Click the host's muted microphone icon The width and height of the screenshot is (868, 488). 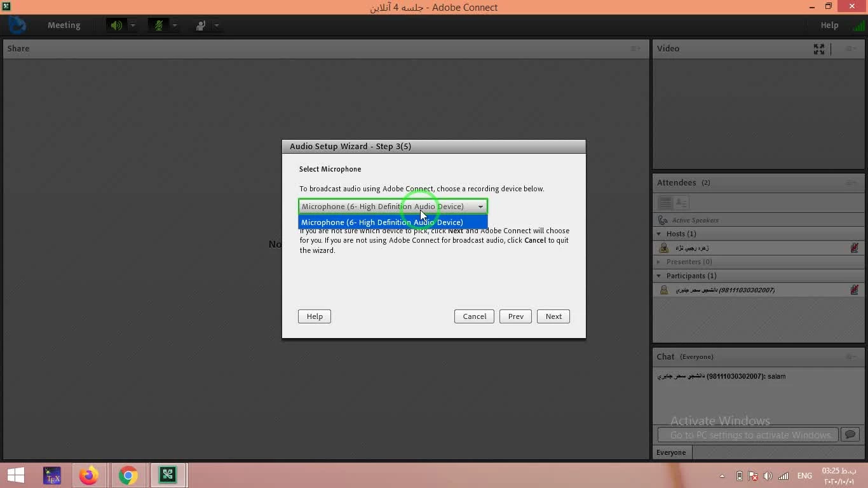tap(855, 248)
